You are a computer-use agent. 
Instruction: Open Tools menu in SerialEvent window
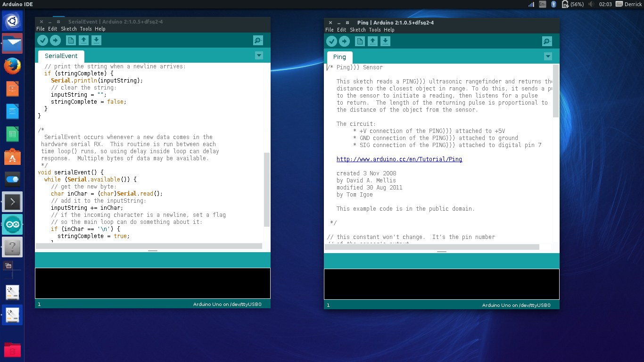(x=86, y=29)
